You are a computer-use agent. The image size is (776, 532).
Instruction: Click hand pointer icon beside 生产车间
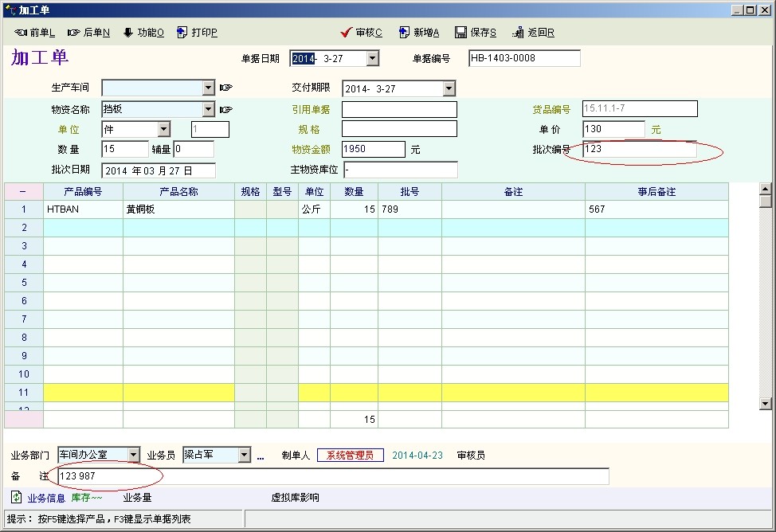pos(226,88)
